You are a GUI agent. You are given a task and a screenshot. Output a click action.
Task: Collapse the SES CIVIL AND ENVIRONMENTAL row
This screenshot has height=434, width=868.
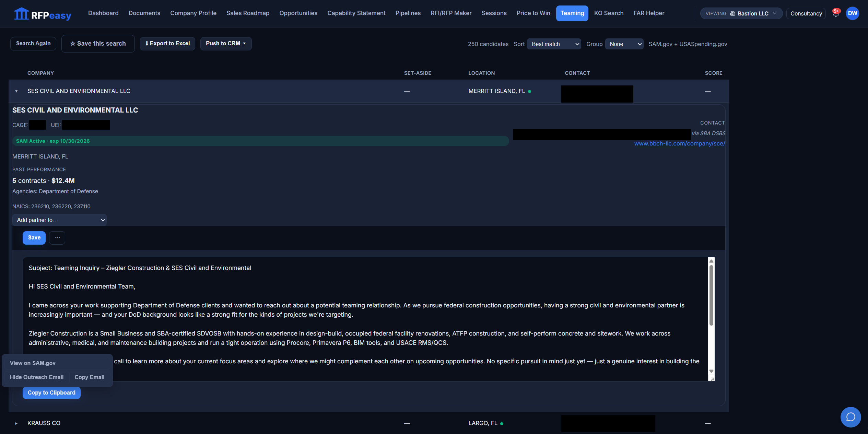[x=16, y=91]
